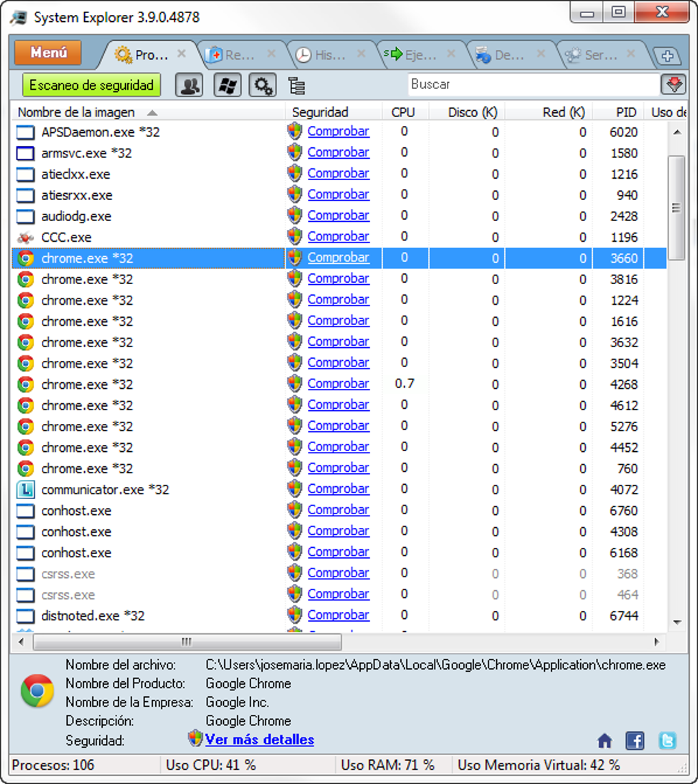Open Ver más detalles security link

(x=259, y=739)
